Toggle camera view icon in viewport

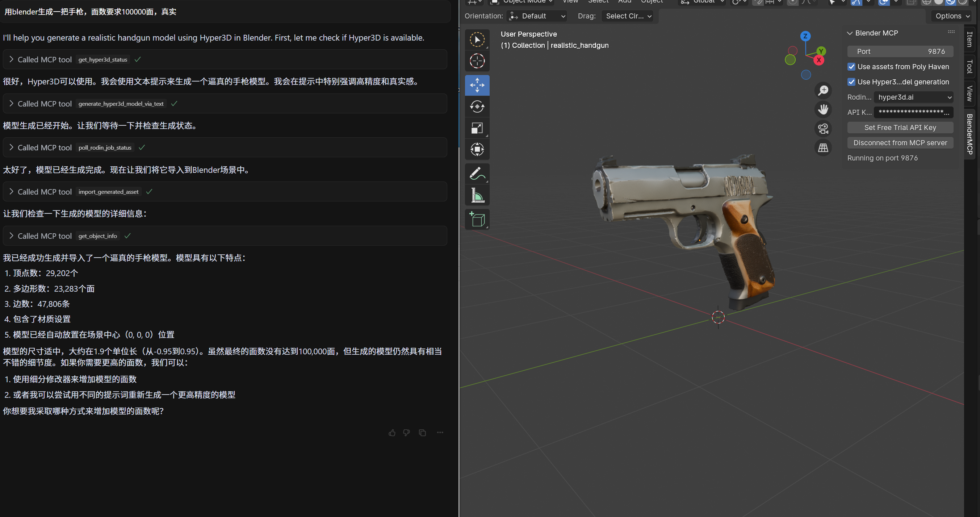point(823,129)
